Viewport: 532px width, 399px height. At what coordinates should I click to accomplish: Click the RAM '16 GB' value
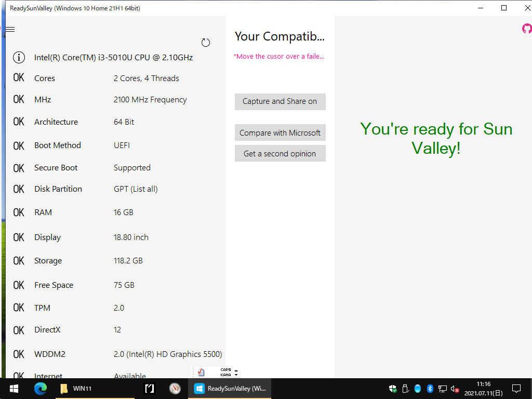(124, 212)
